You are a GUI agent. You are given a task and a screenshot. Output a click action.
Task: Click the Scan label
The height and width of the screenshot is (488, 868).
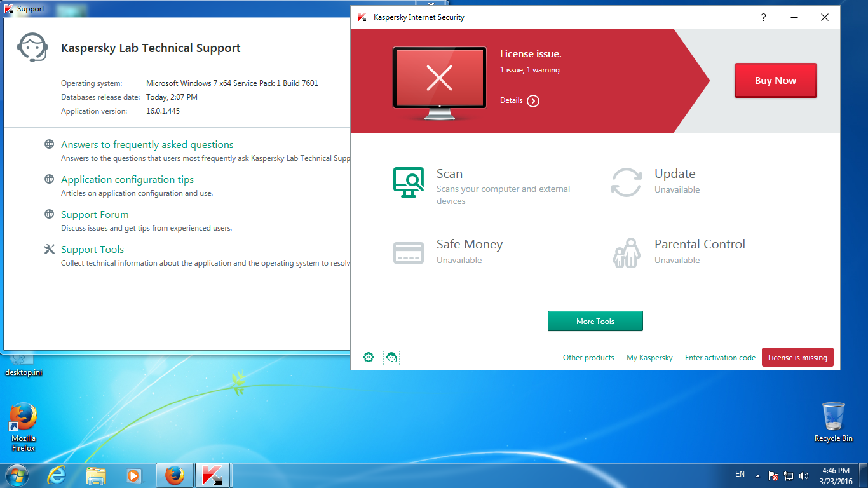tap(449, 173)
